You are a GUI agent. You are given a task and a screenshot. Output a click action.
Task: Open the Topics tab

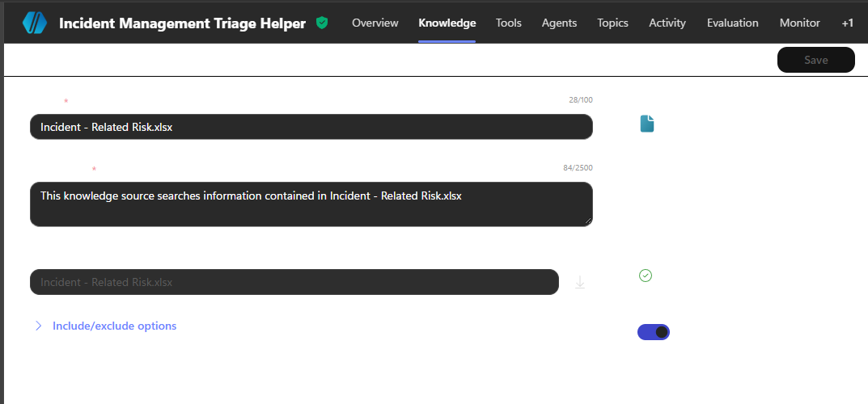pyautogui.click(x=612, y=23)
